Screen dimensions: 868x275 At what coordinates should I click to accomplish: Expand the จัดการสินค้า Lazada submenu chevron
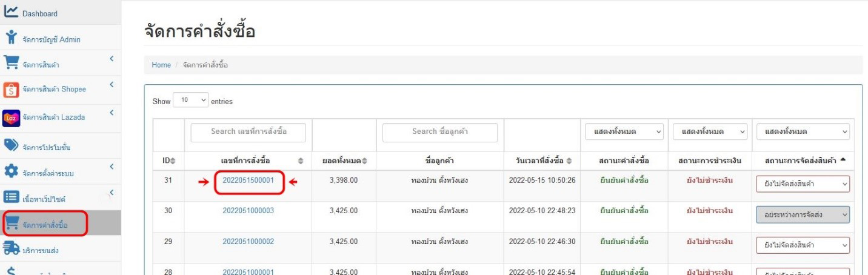[x=112, y=112]
